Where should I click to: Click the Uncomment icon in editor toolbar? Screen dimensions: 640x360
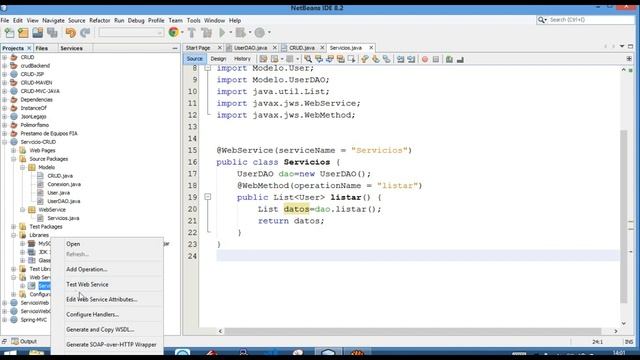[460, 60]
